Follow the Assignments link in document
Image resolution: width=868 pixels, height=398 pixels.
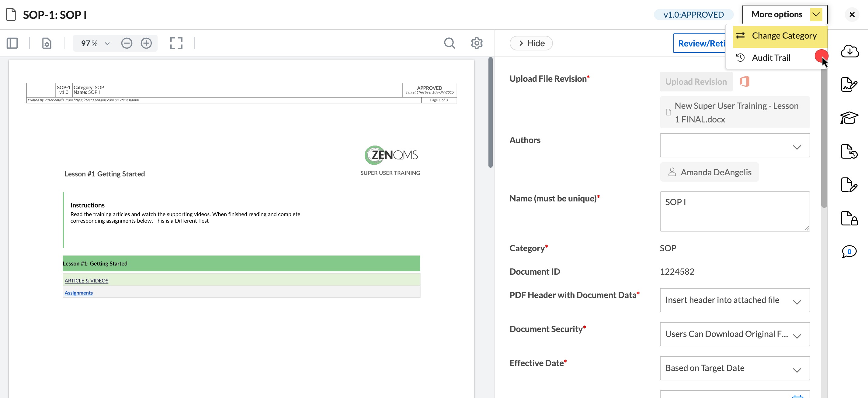(78, 293)
